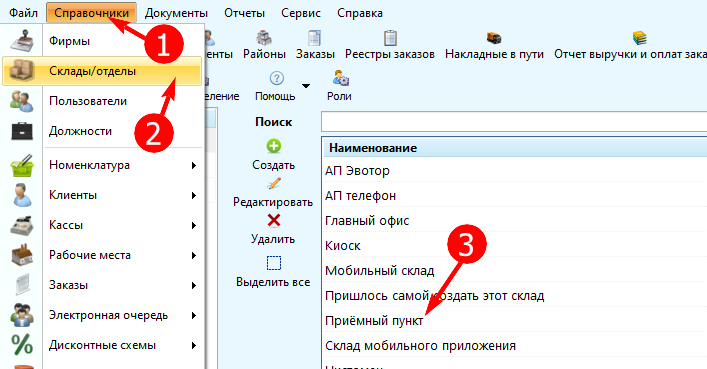707x369 pixels.
Task: Click the green Создать plus icon
Action: tap(274, 146)
